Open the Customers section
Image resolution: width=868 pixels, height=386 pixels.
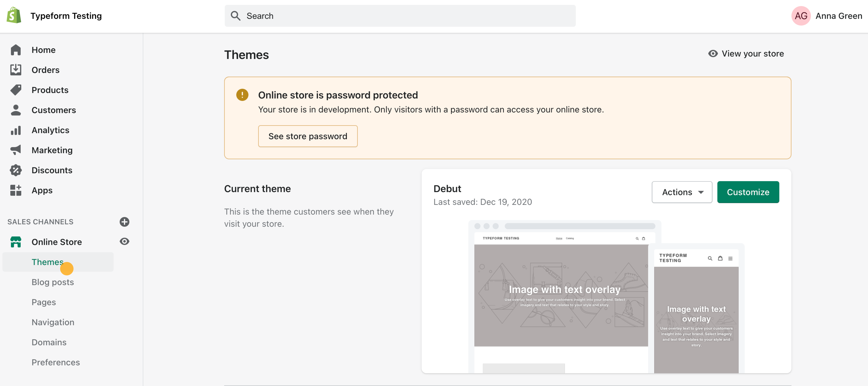[x=54, y=110]
